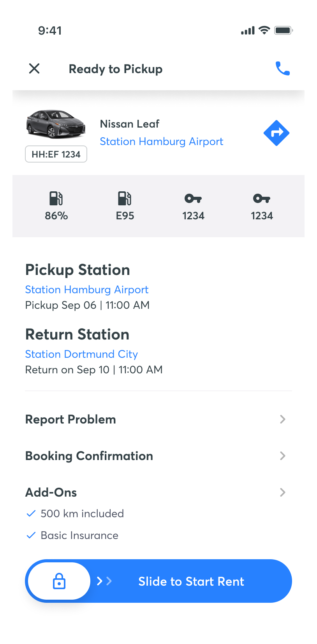Tap the Nissan Leaf car thumbnail

(56, 124)
